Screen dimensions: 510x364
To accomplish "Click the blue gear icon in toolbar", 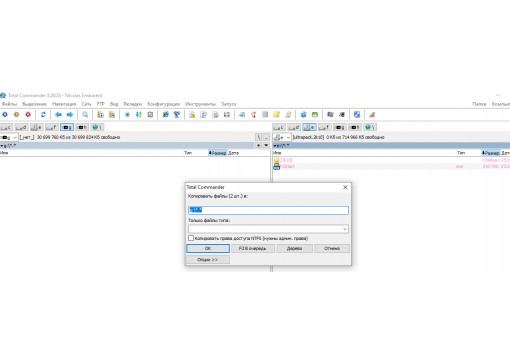I will tap(5, 115).
